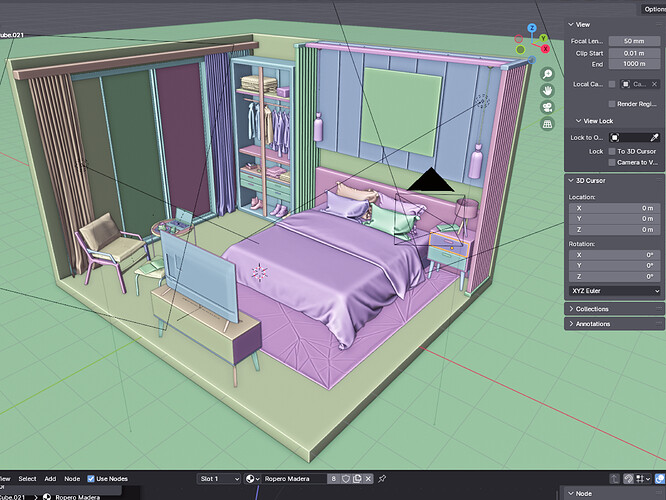Open the Add menu in node editor
The width and height of the screenshot is (666, 500).
pos(50,479)
